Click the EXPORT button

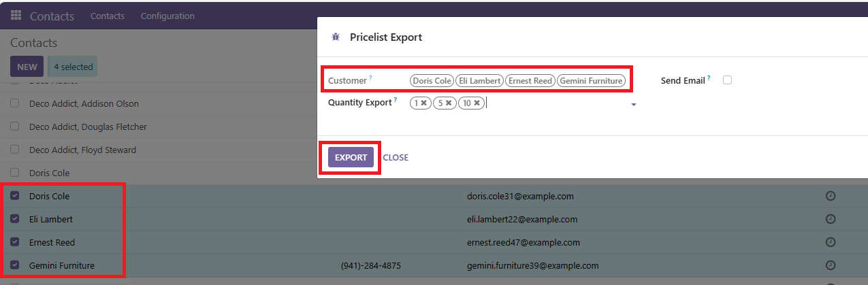click(x=351, y=157)
